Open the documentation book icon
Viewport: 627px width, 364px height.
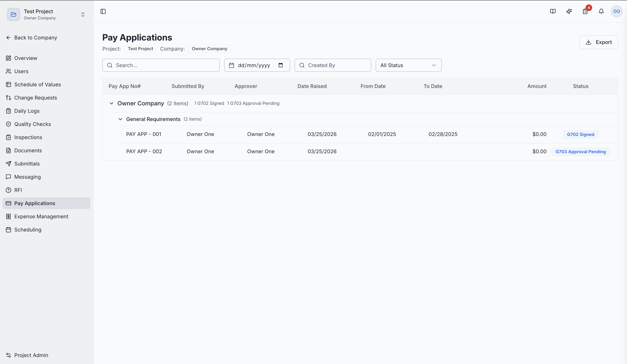click(553, 11)
